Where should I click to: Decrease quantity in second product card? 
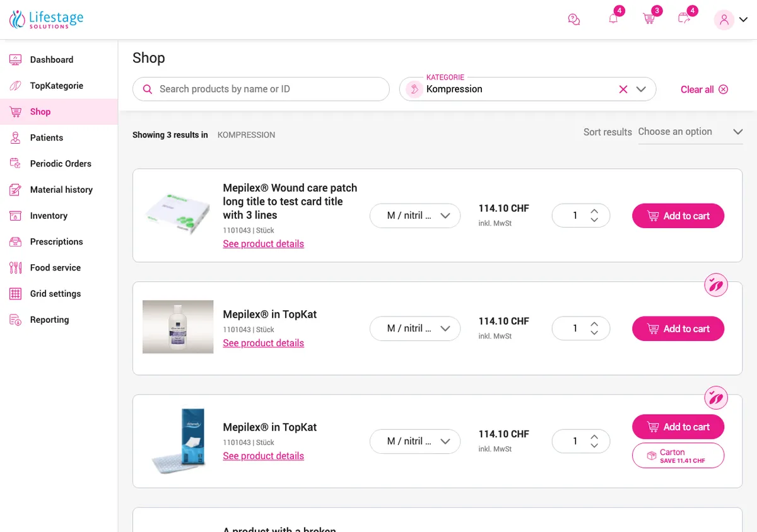(x=594, y=333)
